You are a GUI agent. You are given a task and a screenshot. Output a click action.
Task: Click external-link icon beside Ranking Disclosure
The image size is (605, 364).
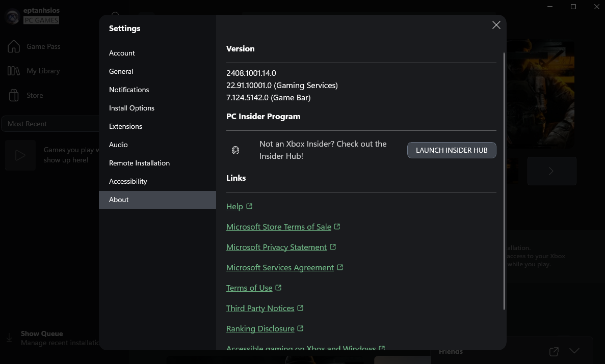[x=300, y=328]
